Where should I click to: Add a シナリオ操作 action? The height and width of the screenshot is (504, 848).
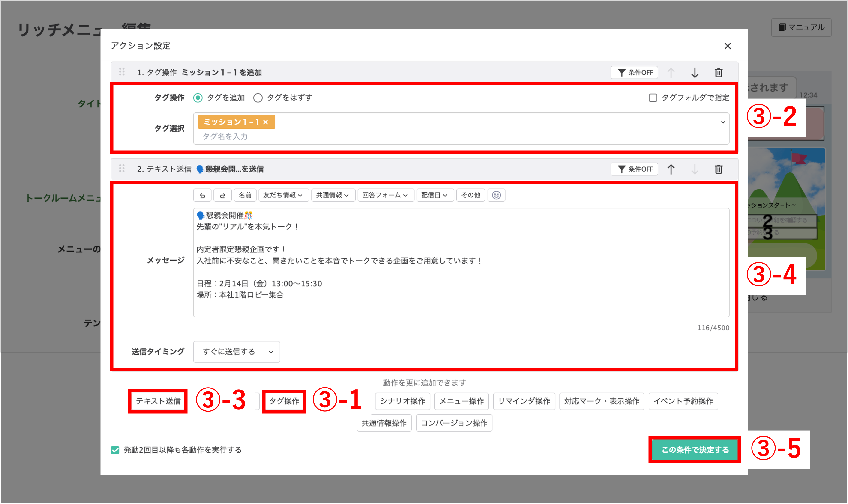402,401
